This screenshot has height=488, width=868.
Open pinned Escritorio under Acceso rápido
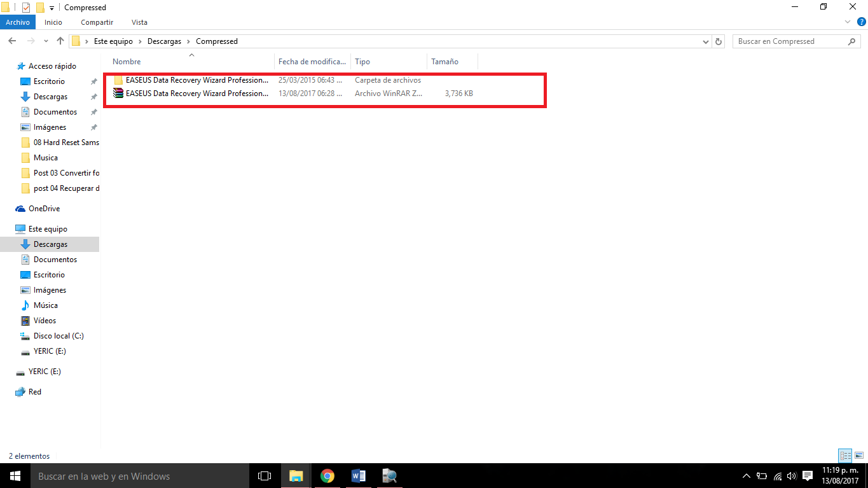(50, 81)
